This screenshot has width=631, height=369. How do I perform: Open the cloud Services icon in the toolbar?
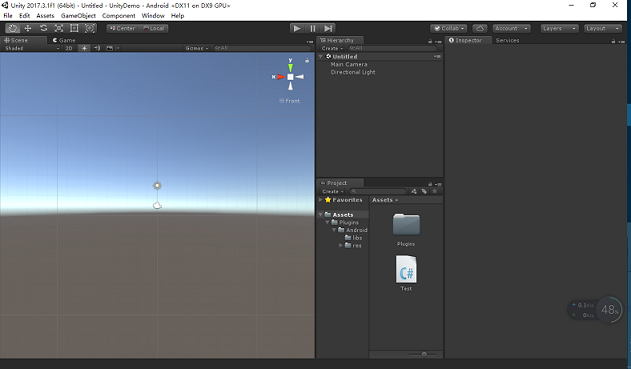pyautogui.click(x=480, y=29)
